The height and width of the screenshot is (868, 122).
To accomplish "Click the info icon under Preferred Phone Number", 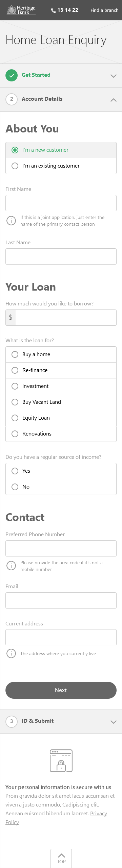I will point(11,566).
